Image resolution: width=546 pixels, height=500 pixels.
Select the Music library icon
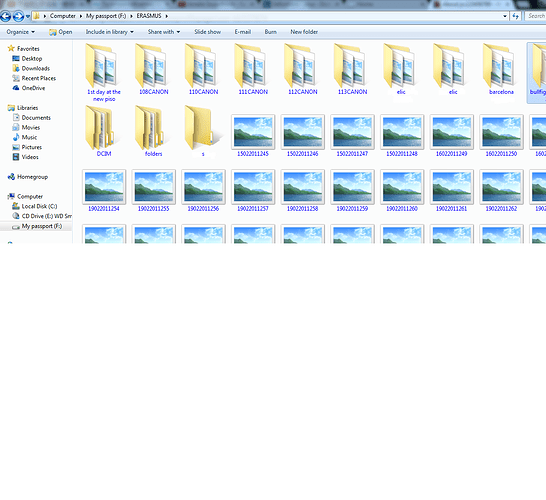click(16, 137)
